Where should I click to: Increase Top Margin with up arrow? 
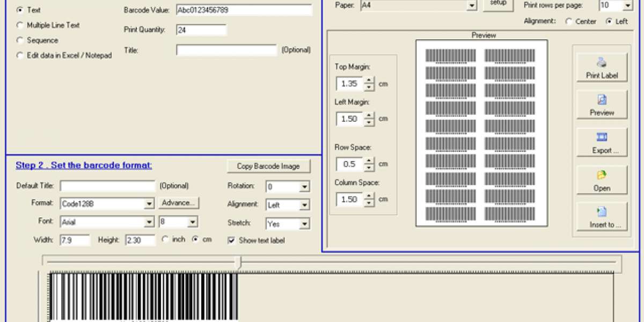click(369, 80)
